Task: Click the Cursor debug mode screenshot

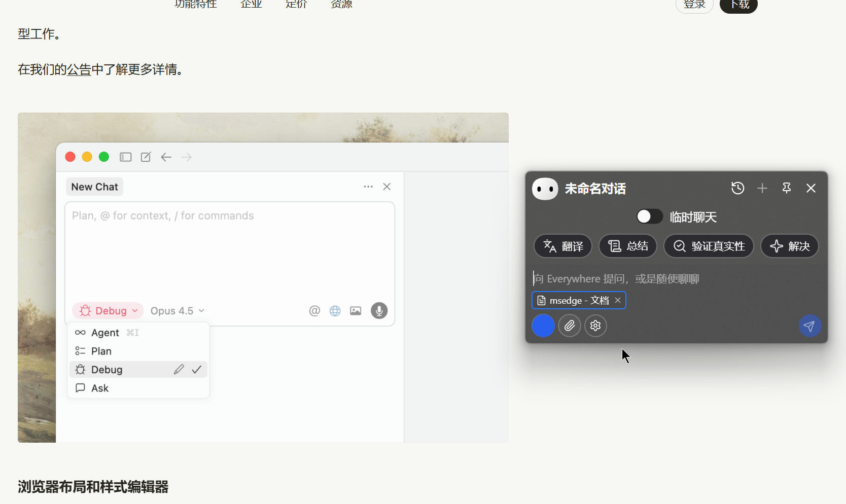Action: click(x=263, y=277)
